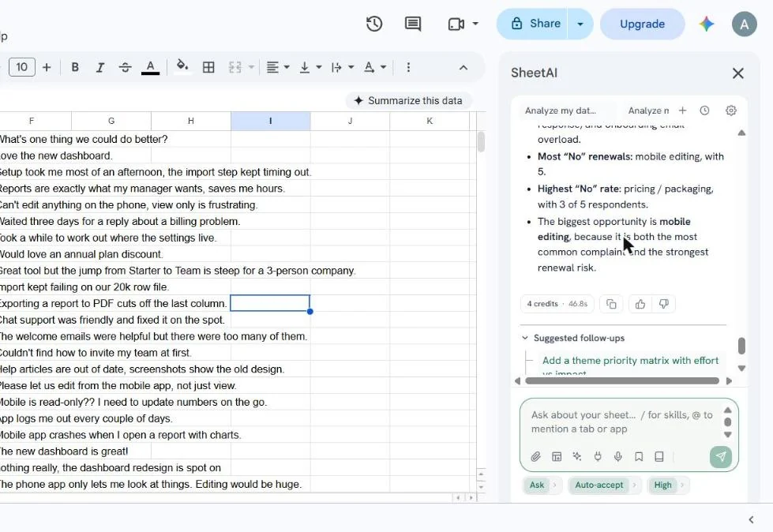
Task: Click the Upgrade button
Action: (x=643, y=24)
